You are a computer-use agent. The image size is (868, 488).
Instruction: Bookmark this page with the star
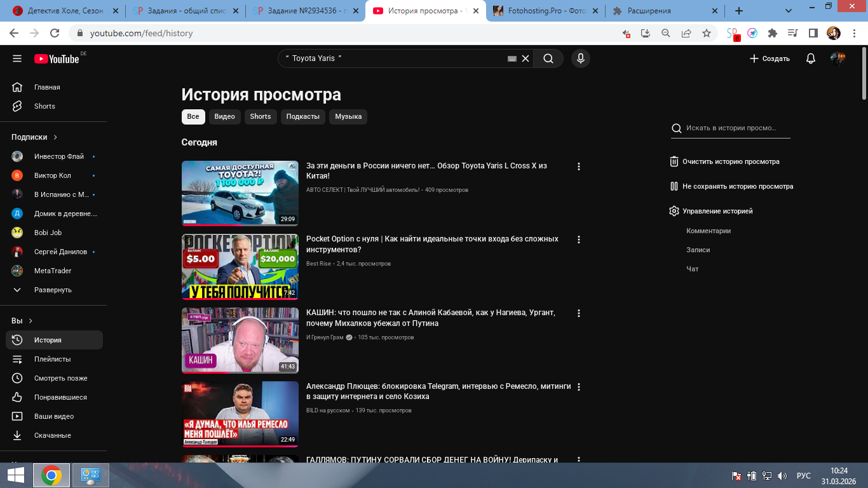[707, 33]
